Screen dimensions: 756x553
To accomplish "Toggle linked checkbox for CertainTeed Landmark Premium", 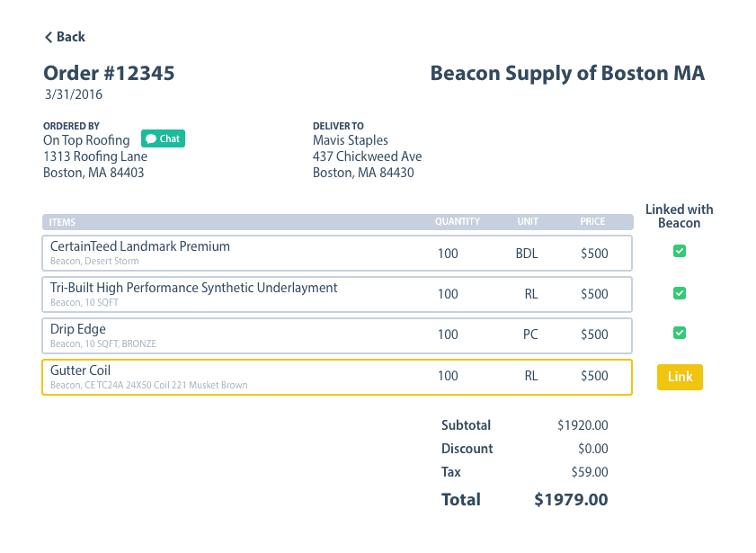I will click(680, 251).
